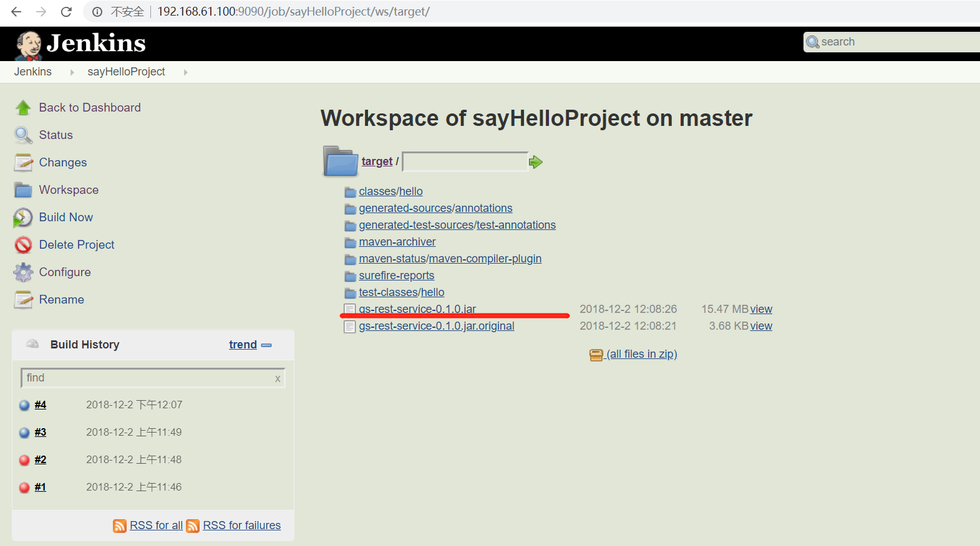
Task: Click the Status magnifier icon
Action: pos(23,135)
